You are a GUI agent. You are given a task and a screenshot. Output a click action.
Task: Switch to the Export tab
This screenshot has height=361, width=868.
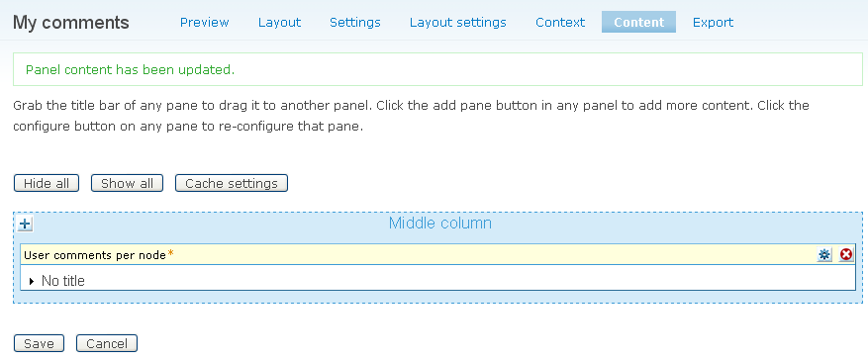click(713, 22)
